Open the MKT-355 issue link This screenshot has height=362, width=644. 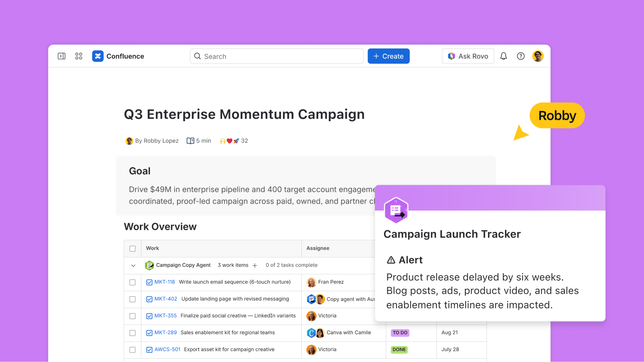pyautogui.click(x=166, y=316)
